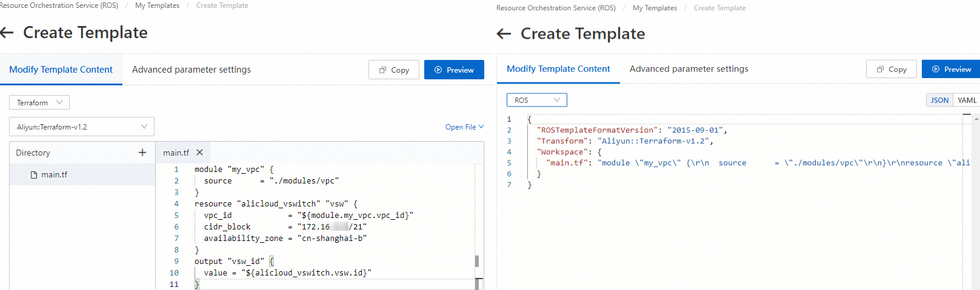Add a new file with Directory plus icon
This screenshot has width=980, height=290.
coord(142,153)
